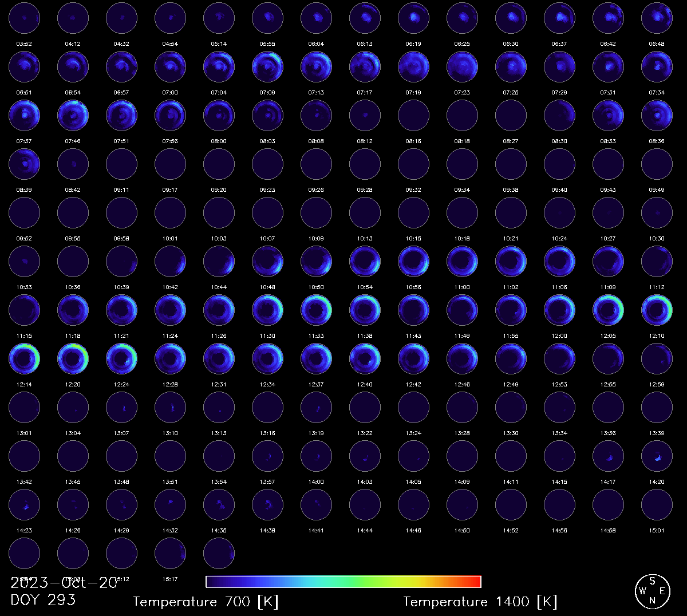Choose the dark 08:16 disk image
The image size is (687, 616).
click(x=413, y=115)
